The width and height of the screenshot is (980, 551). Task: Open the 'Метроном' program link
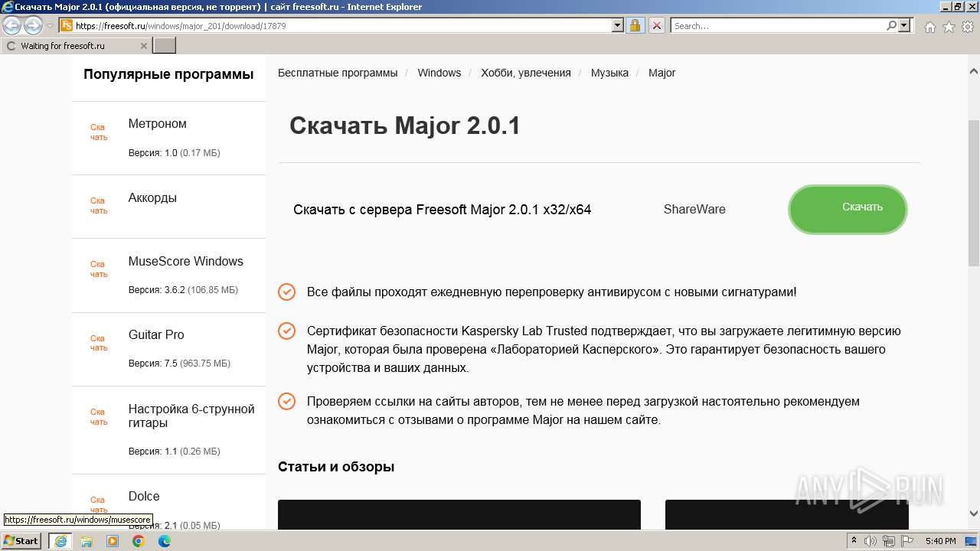(158, 124)
